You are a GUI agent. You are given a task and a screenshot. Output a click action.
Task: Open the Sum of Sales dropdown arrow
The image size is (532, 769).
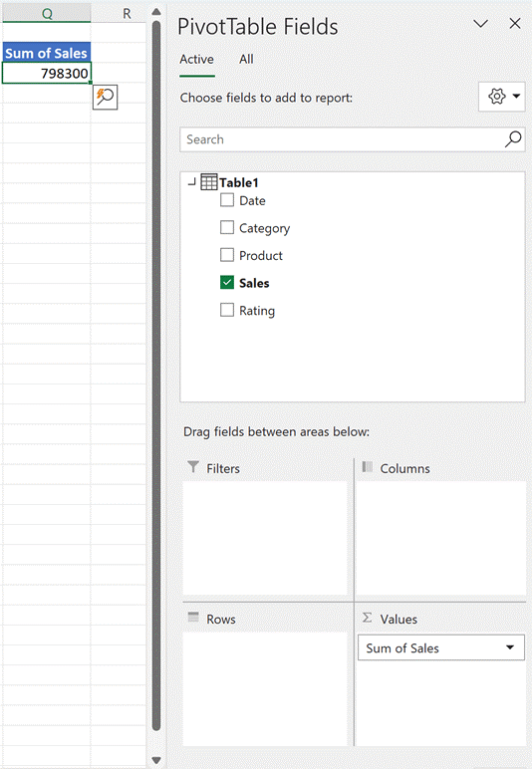pos(510,647)
